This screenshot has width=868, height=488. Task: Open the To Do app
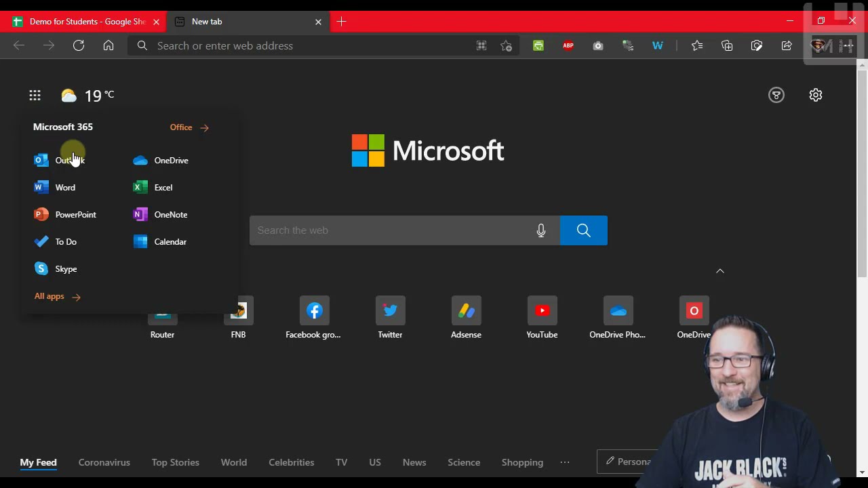[x=56, y=242]
